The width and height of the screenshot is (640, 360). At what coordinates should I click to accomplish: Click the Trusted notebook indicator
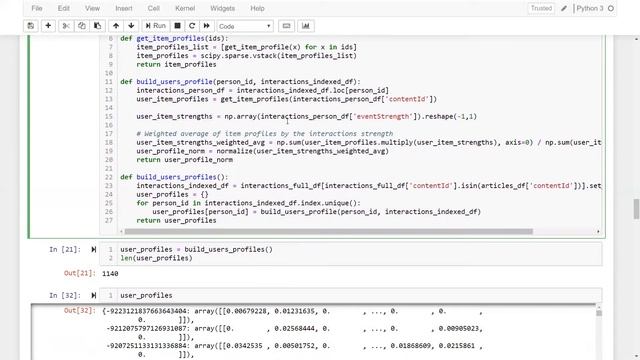(x=541, y=8)
